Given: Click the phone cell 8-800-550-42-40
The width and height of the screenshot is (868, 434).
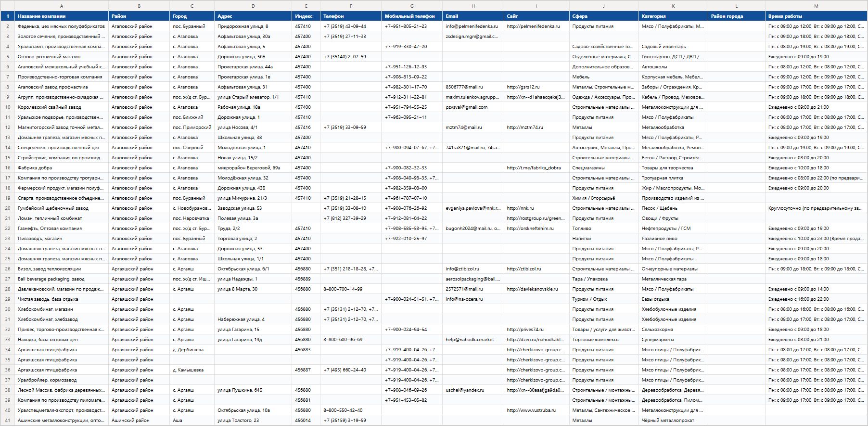Looking at the screenshot, I should 351,410.
